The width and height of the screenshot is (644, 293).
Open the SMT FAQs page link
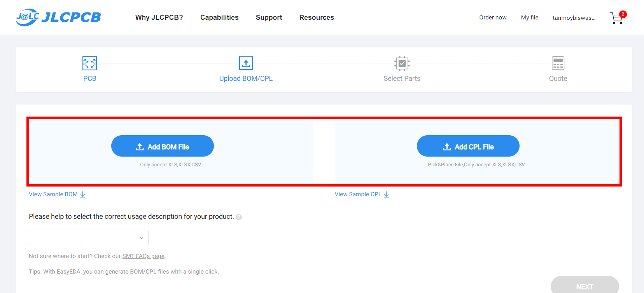tap(143, 256)
